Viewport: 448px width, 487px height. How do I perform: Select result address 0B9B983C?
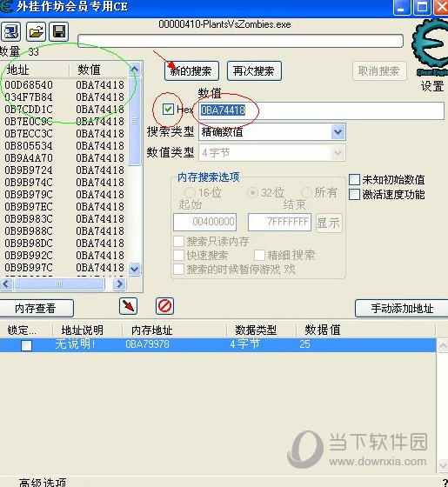29,218
